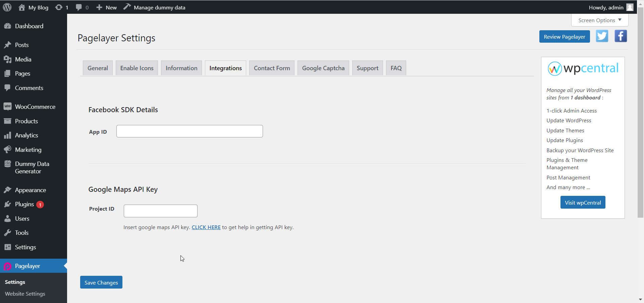Image resolution: width=644 pixels, height=303 pixels.
Task: Click the Facebook icon beside Twitter
Action: coord(621,36)
